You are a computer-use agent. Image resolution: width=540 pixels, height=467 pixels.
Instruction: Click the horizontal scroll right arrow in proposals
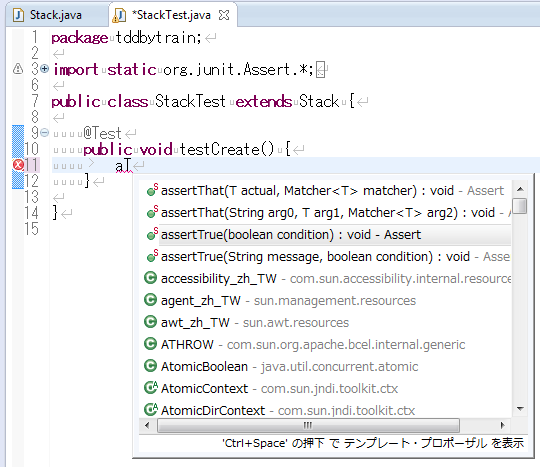502,425
